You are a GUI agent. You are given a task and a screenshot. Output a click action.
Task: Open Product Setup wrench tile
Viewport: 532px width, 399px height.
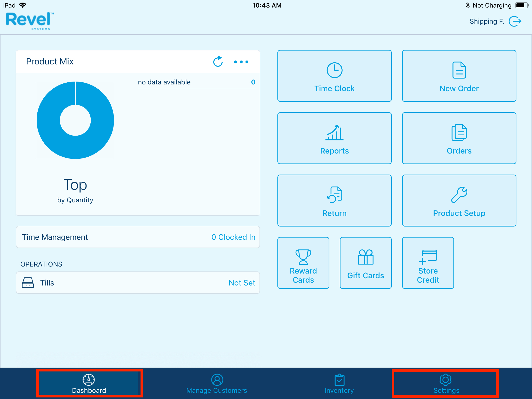tap(459, 201)
